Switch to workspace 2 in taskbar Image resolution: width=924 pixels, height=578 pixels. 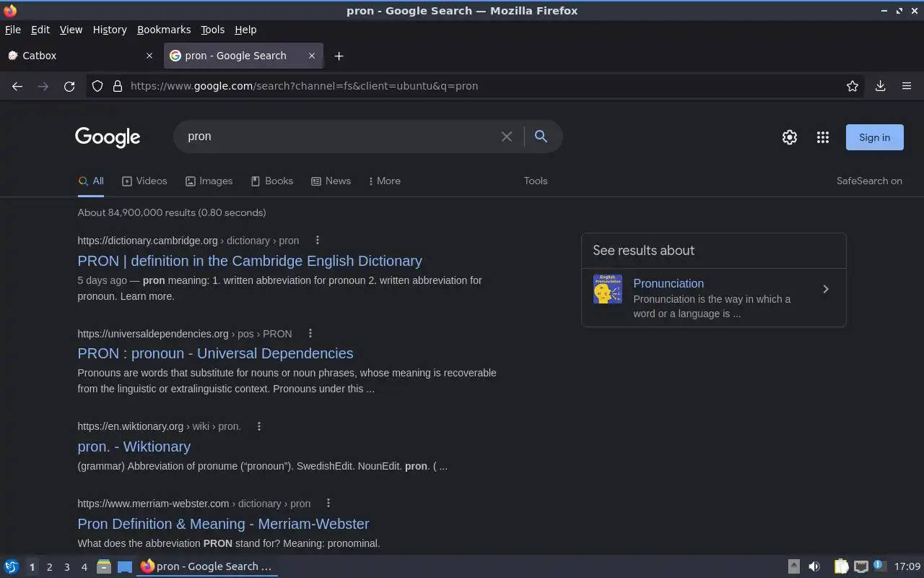click(x=49, y=567)
